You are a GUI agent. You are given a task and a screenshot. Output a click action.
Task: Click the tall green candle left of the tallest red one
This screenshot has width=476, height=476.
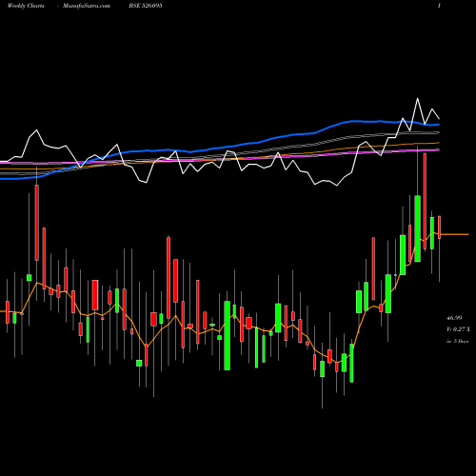[417, 228]
